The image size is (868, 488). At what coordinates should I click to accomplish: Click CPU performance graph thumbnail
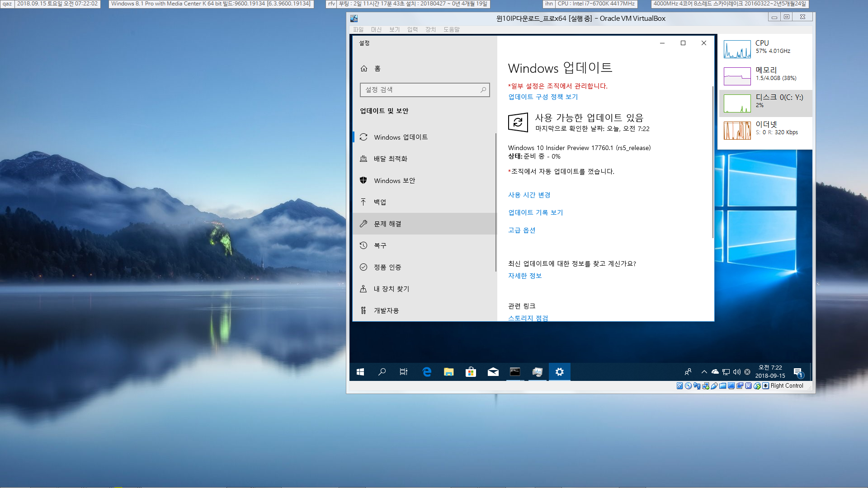737,49
